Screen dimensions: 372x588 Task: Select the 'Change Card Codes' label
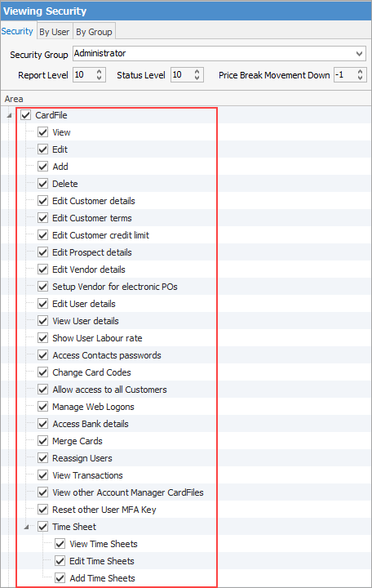point(92,372)
